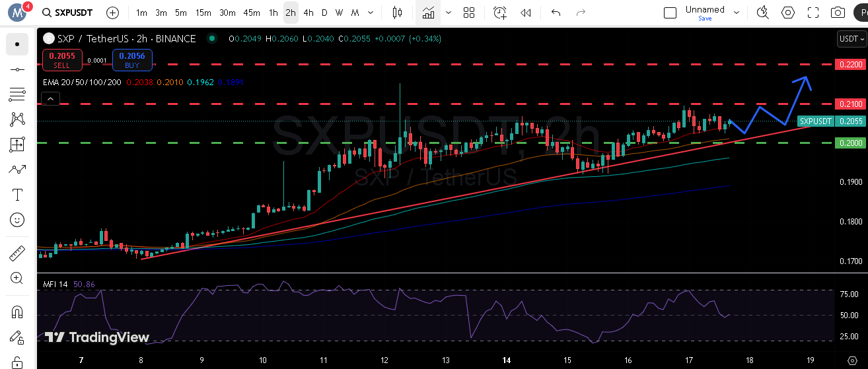
Task: Click EMA value 0.2038 in red
Action: click(x=139, y=83)
